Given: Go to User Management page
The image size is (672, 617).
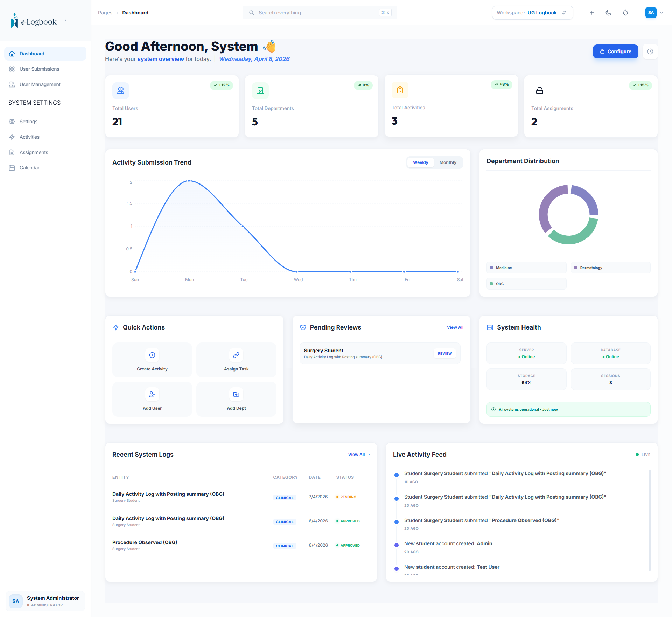Looking at the screenshot, I should coord(40,84).
